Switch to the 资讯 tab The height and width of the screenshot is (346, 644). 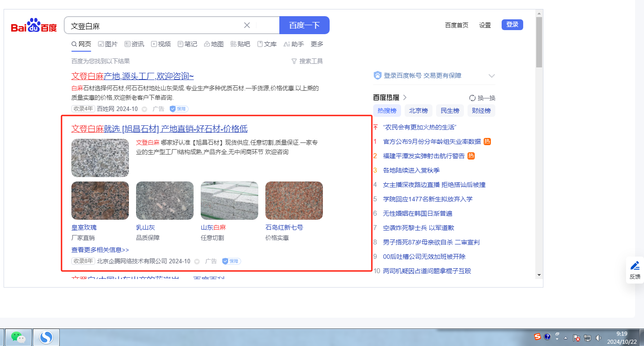coord(134,44)
